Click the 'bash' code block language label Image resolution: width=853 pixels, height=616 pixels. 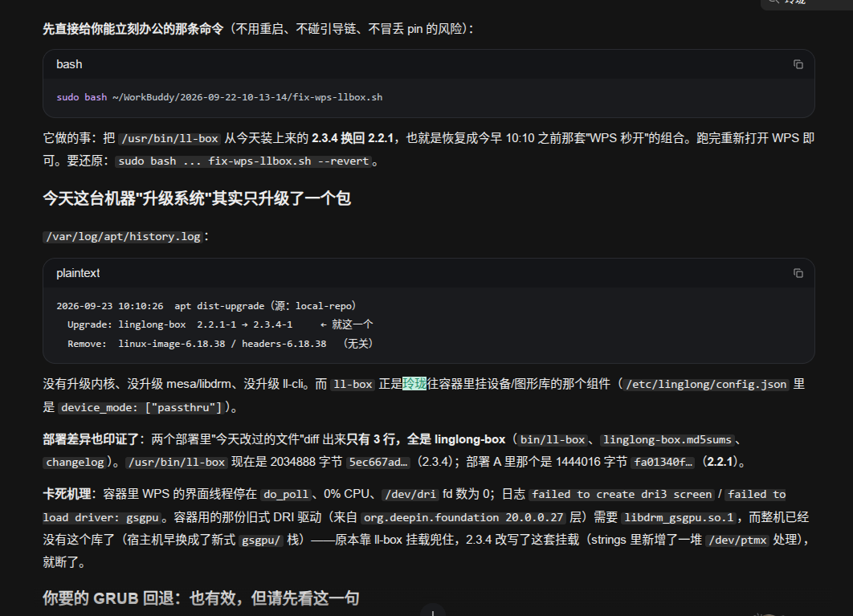(x=69, y=64)
